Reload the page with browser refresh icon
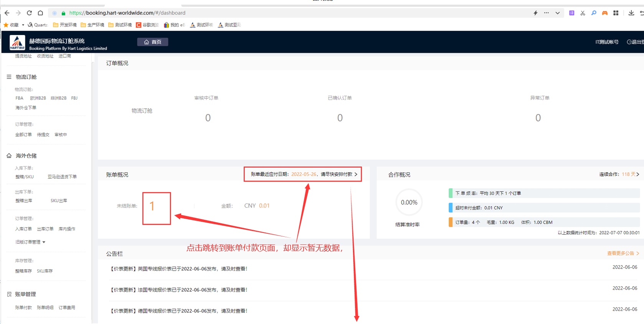 [x=29, y=13]
